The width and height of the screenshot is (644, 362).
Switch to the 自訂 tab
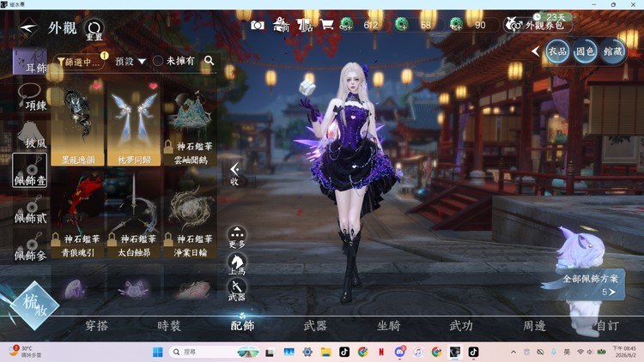coord(607,325)
